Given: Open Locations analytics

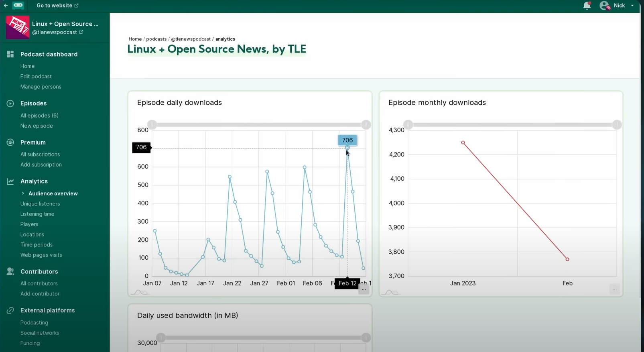Looking at the screenshot, I should tap(32, 234).
